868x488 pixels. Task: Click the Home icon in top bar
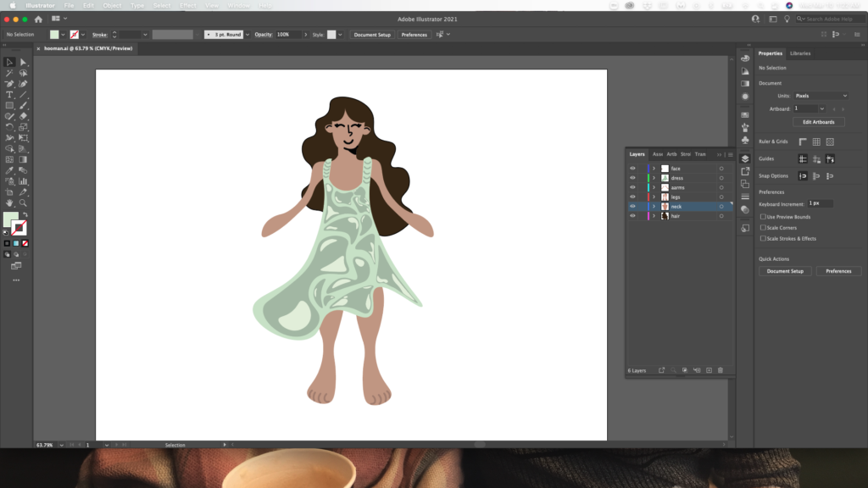tap(38, 19)
